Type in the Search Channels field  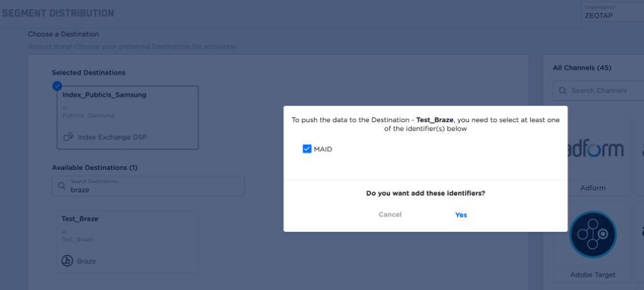point(603,90)
